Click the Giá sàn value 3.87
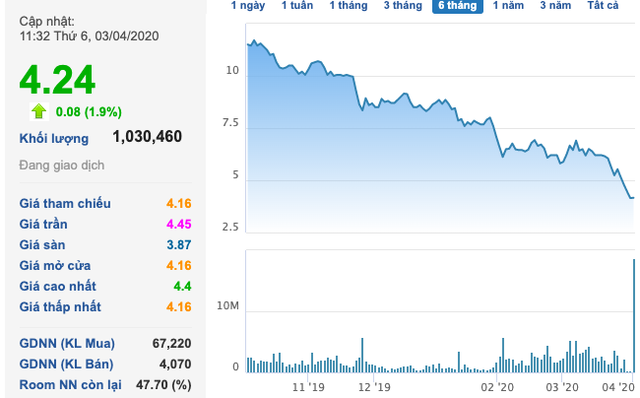 click(179, 245)
